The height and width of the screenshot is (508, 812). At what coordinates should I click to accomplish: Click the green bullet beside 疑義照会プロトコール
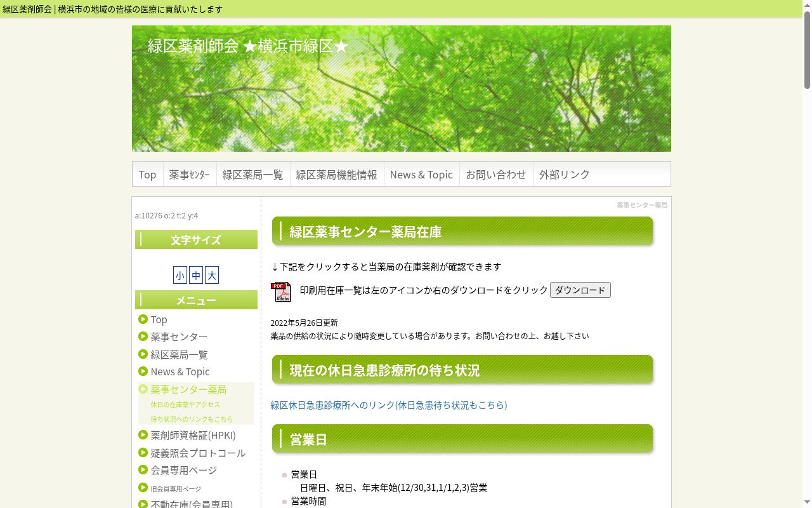coord(143,453)
